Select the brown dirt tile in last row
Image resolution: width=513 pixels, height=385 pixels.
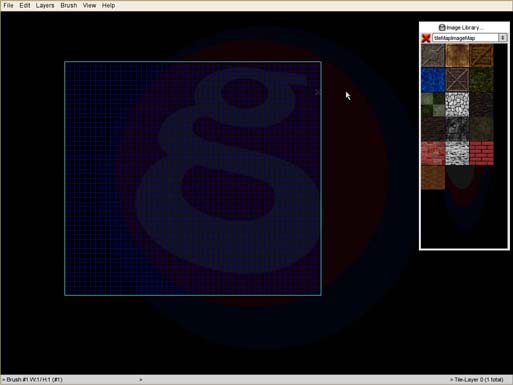coord(433,177)
